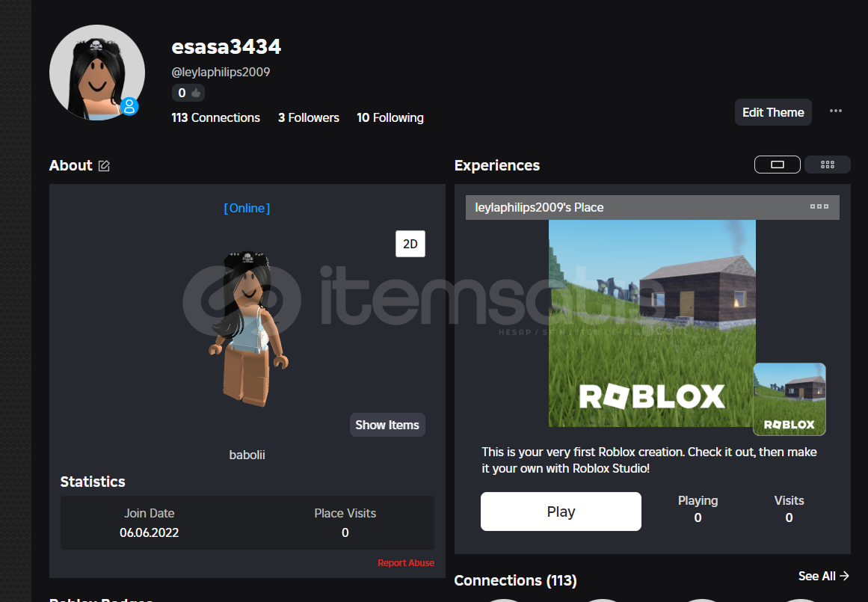The image size is (868, 602).
Task: Click the blue online status badge on avatar
Action: (129, 105)
